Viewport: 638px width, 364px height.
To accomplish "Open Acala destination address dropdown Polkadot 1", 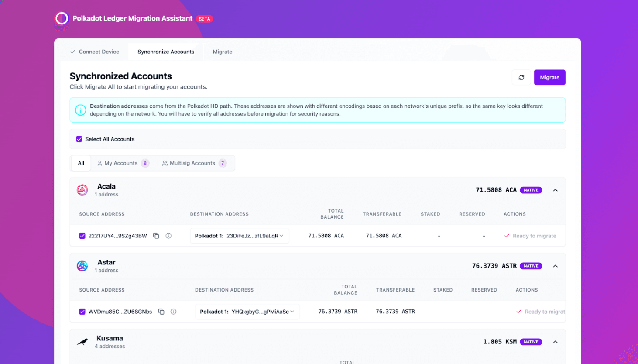I will coord(239,236).
